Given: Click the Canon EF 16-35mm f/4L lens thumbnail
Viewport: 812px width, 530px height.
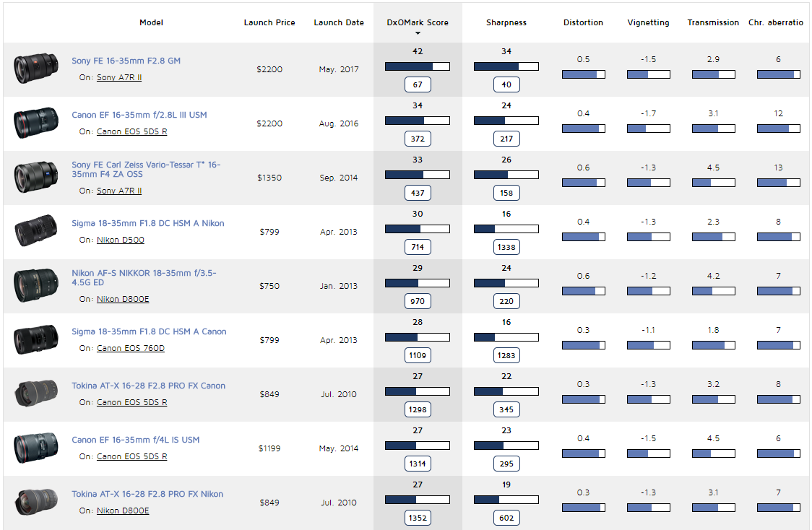Looking at the screenshot, I should pyautogui.click(x=35, y=448).
